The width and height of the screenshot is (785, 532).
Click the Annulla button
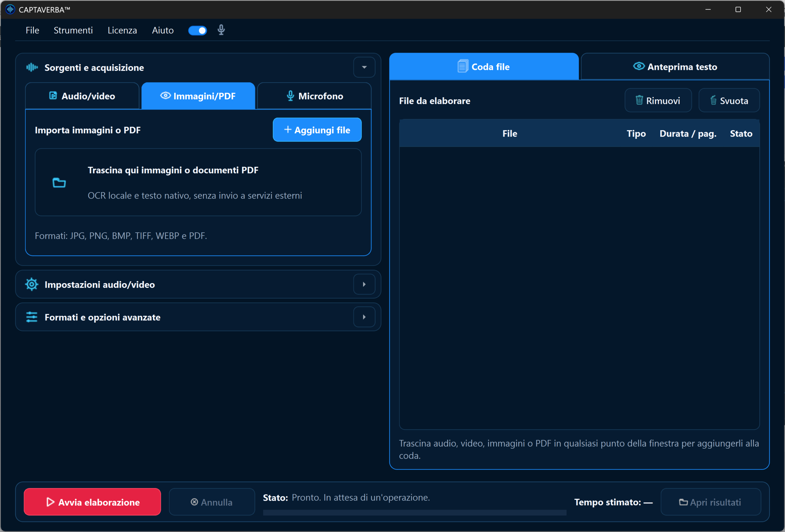point(212,502)
